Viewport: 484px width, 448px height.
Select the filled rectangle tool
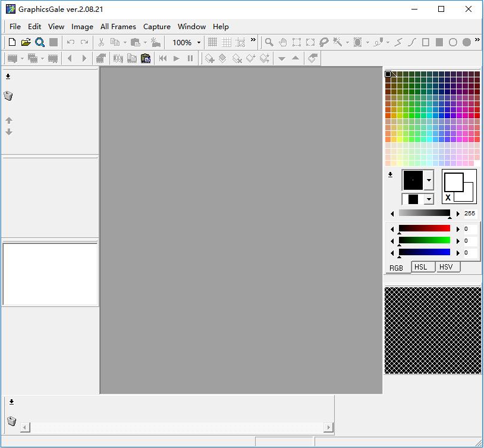click(x=439, y=42)
